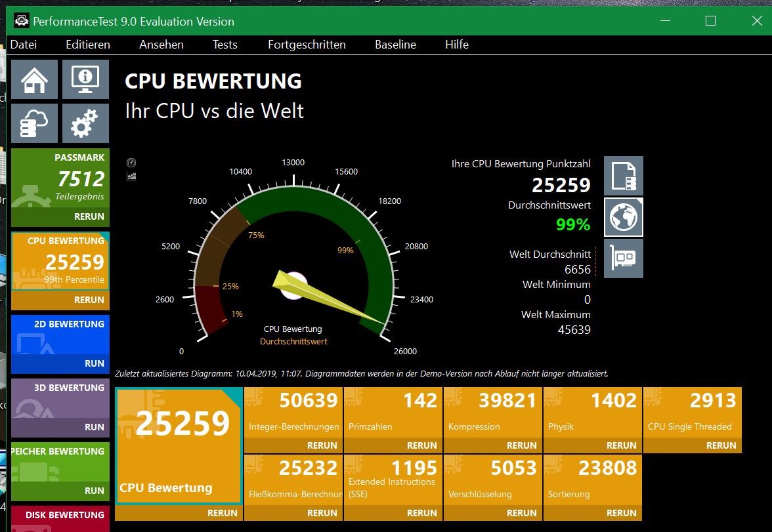Click the PerformanceTest app logo icon

click(21, 21)
